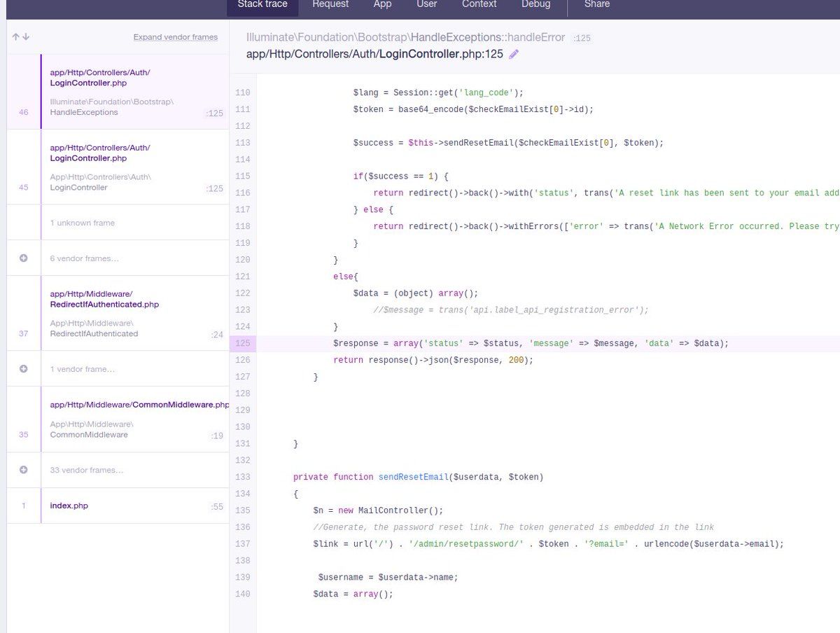Image resolution: width=840 pixels, height=633 pixels.
Task: Click the Expand vendor frames link
Action: 176,36
